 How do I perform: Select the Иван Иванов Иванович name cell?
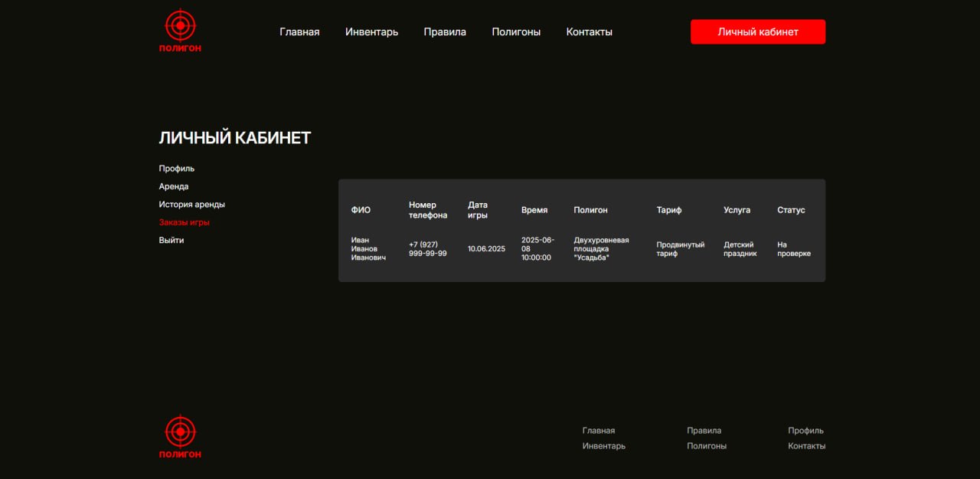click(x=368, y=249)
